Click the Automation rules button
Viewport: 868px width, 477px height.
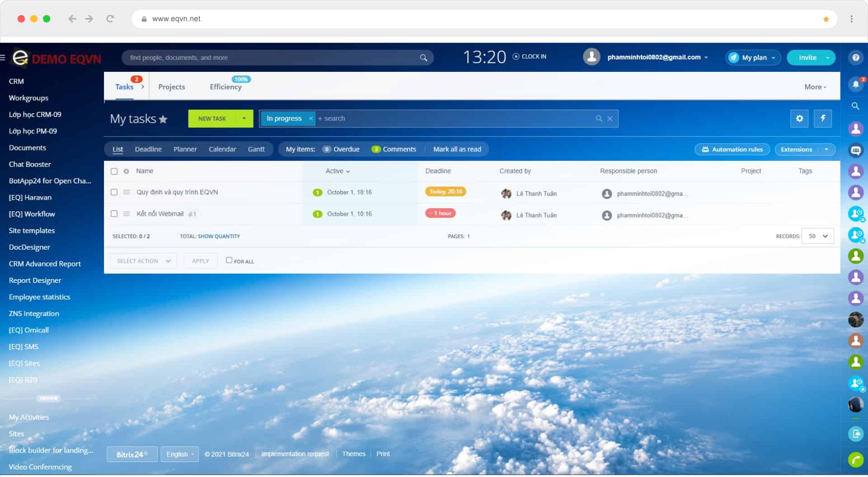732,150
